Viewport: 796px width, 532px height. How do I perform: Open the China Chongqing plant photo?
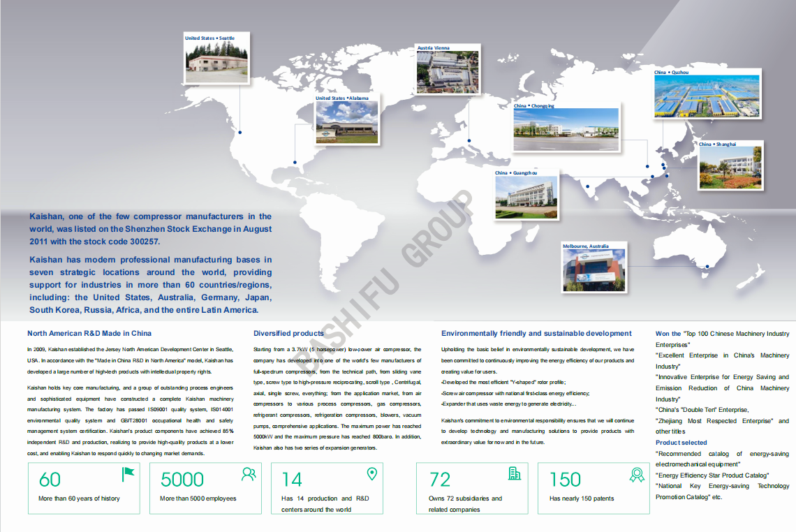(566, 129)
